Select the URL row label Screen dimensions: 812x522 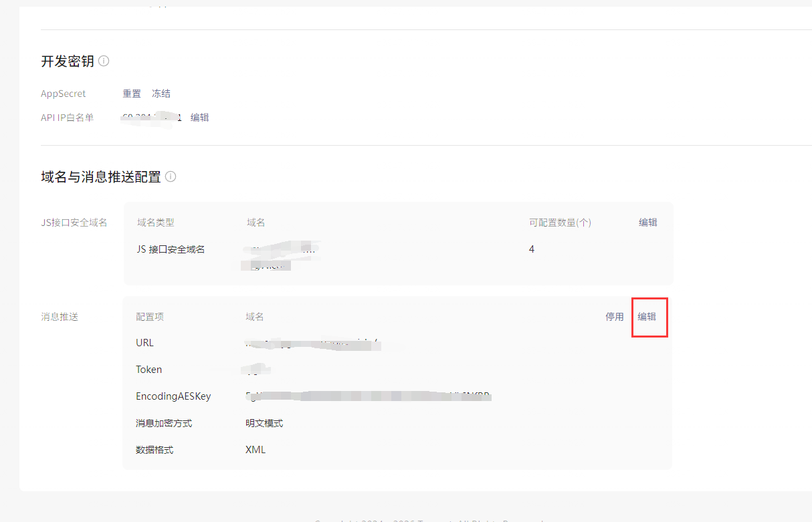(x=144, y=343)
